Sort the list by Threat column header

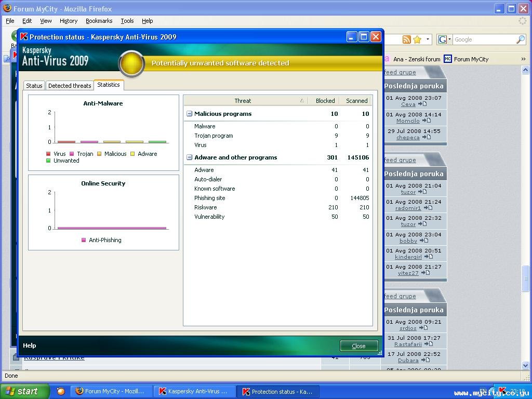pos(243,101)
